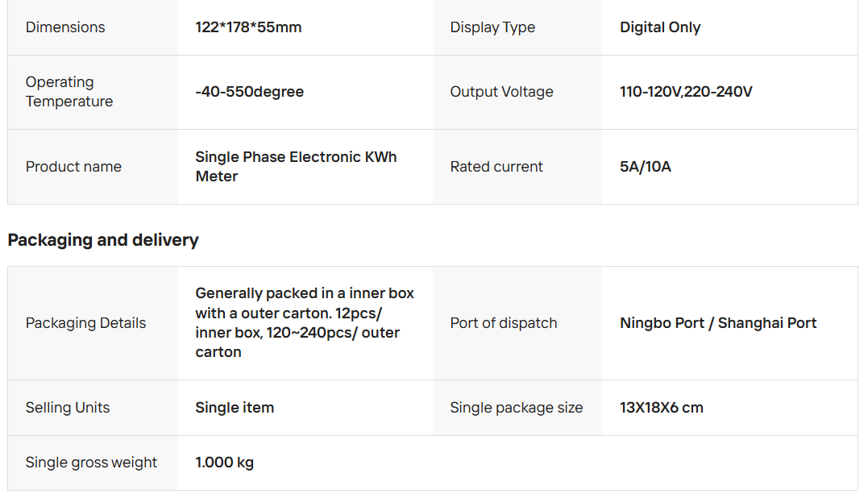Select the "Digital Only" display type value
This screenshot has height=498, width=868.
tap(660, 27)
